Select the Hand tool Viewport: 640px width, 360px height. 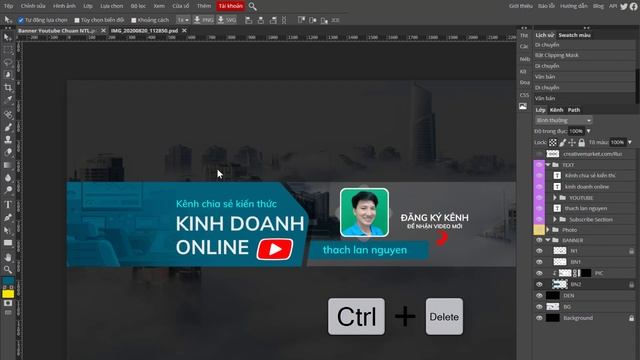click(x=8, y=257)
